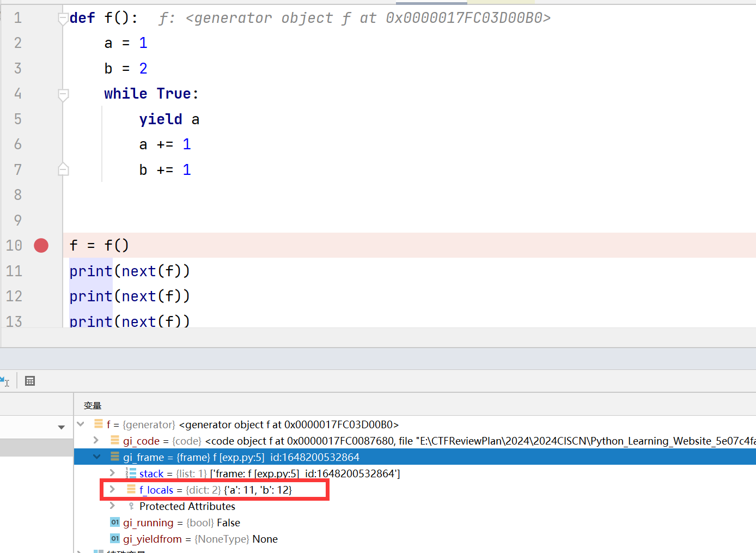Click the object icon beside gi_code

click(115, 440)
